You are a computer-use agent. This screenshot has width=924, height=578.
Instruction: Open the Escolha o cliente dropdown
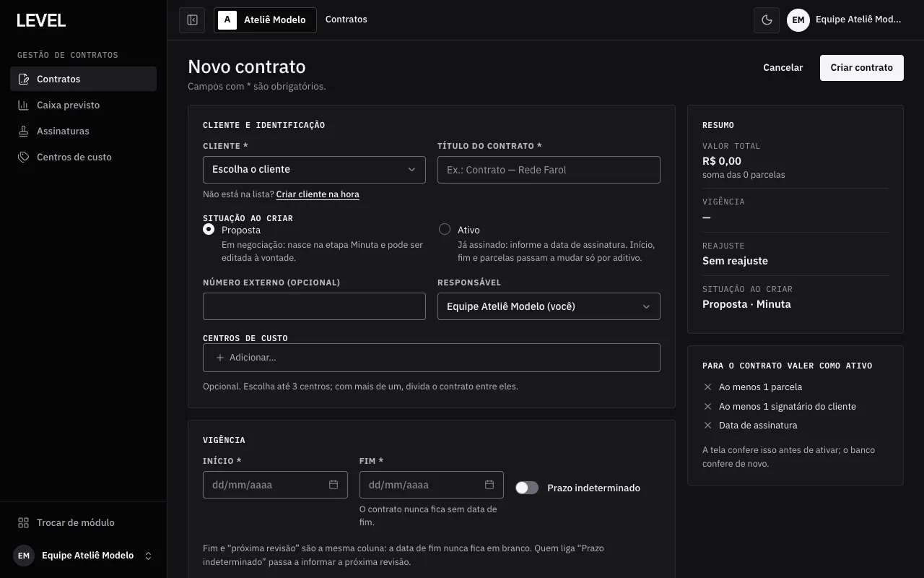[314, 169]
